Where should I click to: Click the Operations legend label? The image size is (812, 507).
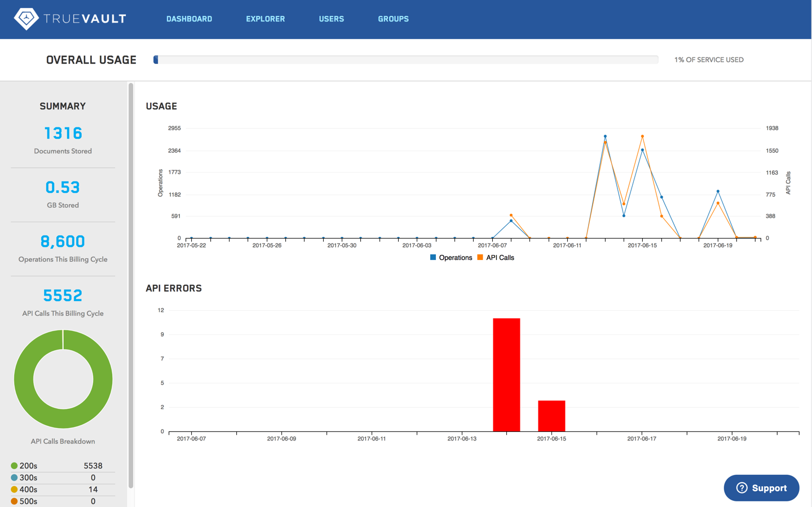click(456, 258)
